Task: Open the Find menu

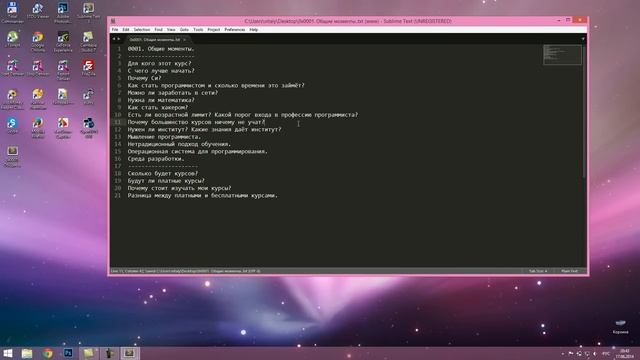Action: [x=158, y=30]
